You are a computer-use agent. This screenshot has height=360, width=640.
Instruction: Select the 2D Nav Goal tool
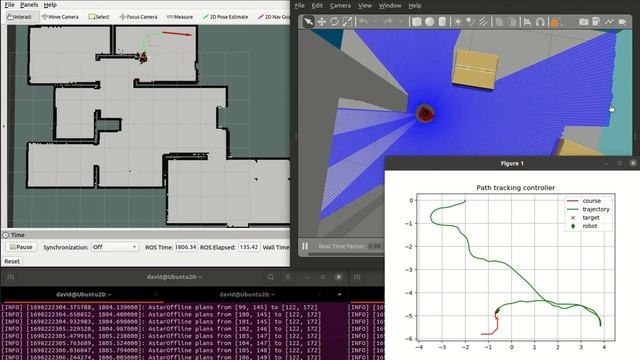click(273, 17)
